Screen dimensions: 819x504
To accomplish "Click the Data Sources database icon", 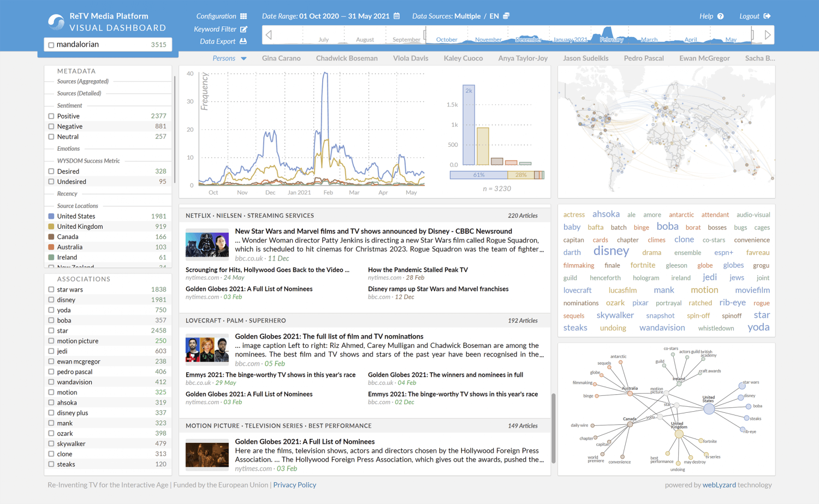I will point(506,16).
